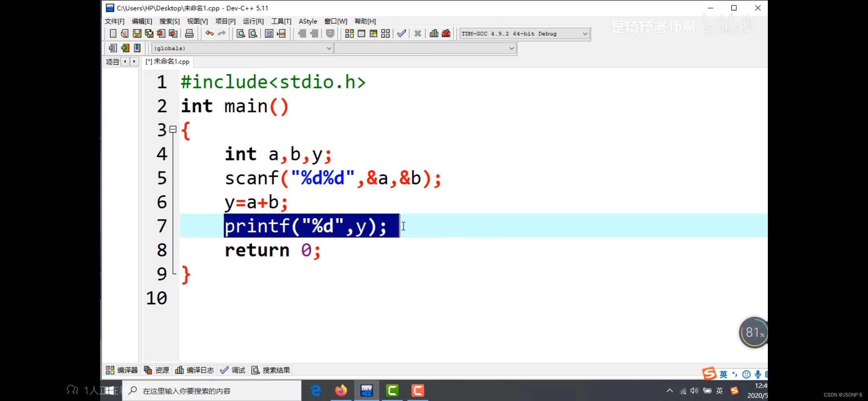Click the Undo arrow icon
868x401 pixels.
coord(210,34)
